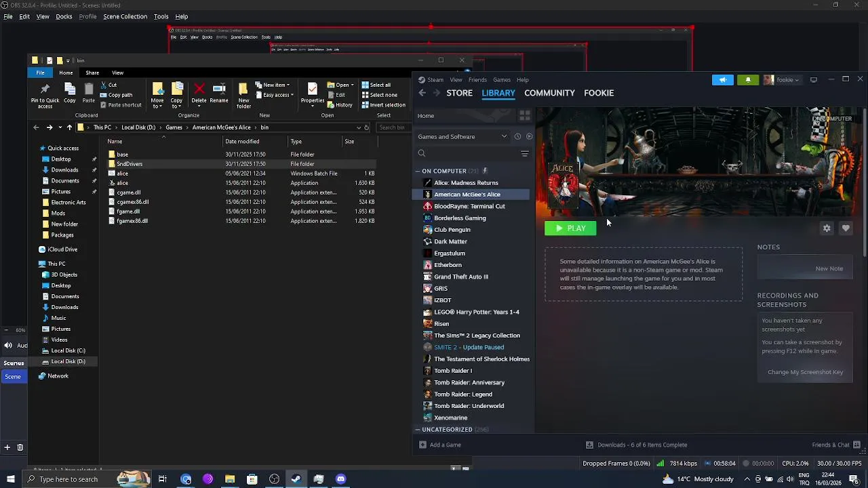Toggle ready-to-play filter icon in Steam

[529, 137]
